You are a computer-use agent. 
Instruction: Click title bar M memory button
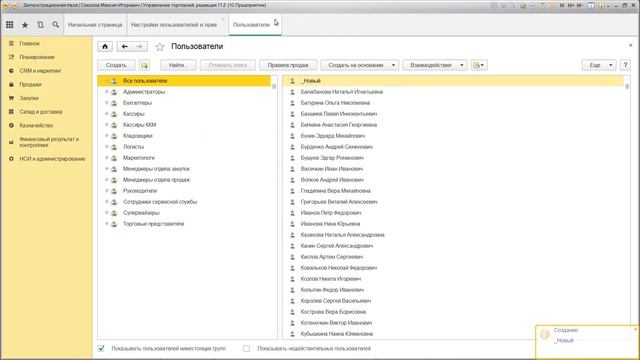pos(562,5)
